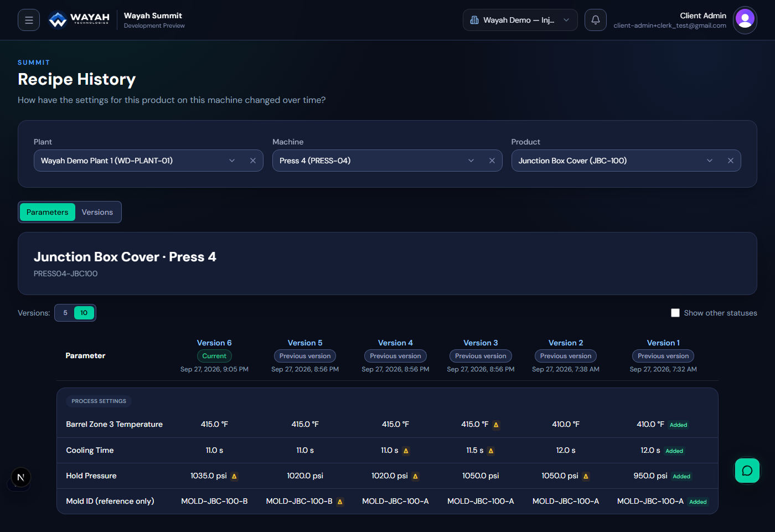This screenshot has width=775, height=532.
Task: Click the Previous version badge under Version 5
Action: (x=305, y=356)
